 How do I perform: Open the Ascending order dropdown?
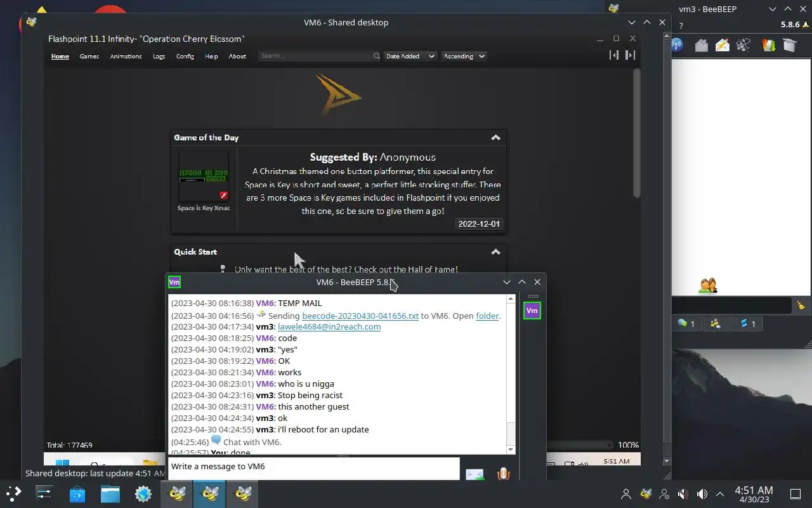464,56
